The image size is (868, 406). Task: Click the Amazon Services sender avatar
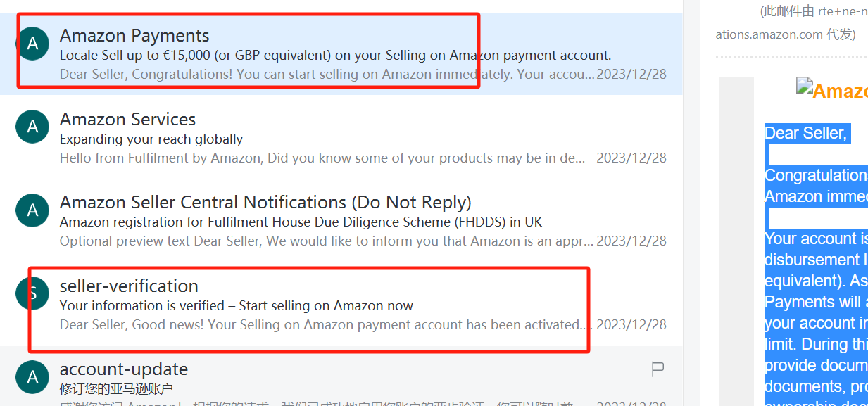point(32,127)
